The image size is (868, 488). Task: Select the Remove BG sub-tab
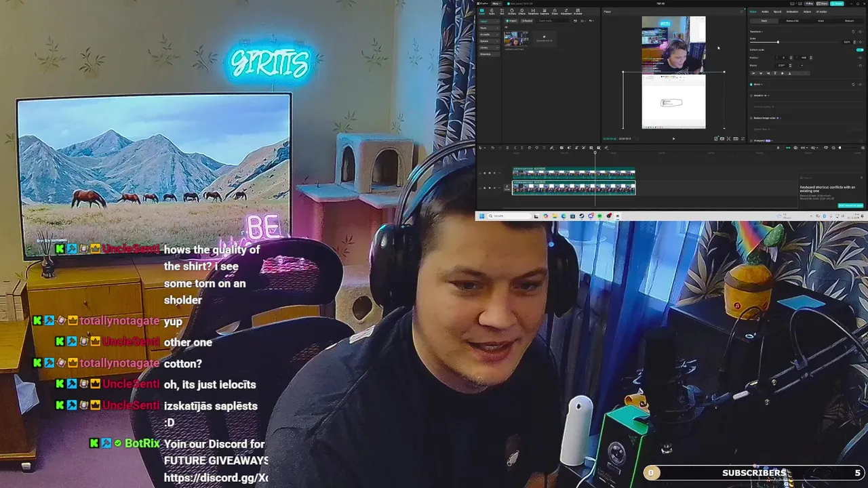pyautogui.click(x=793, y=21)
